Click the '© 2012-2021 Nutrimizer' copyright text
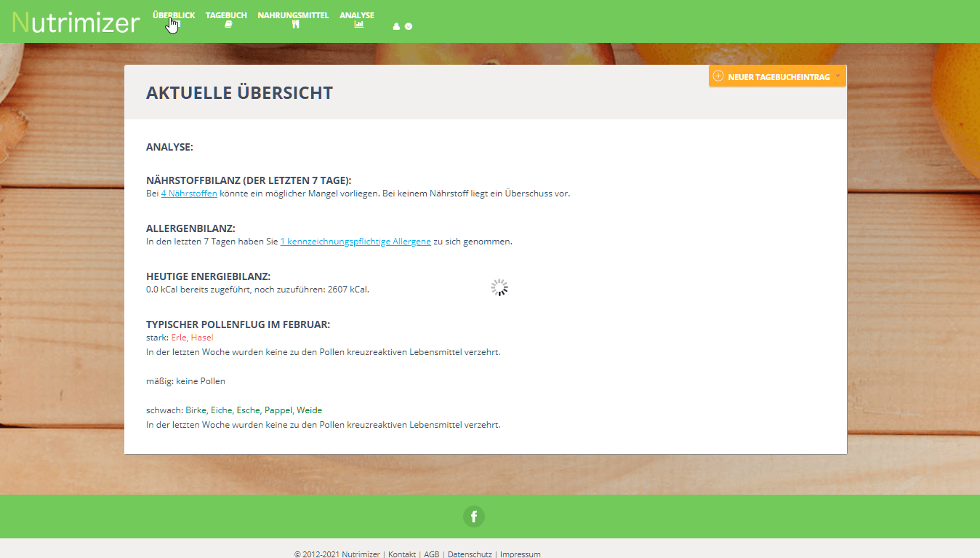 (337, 554)
